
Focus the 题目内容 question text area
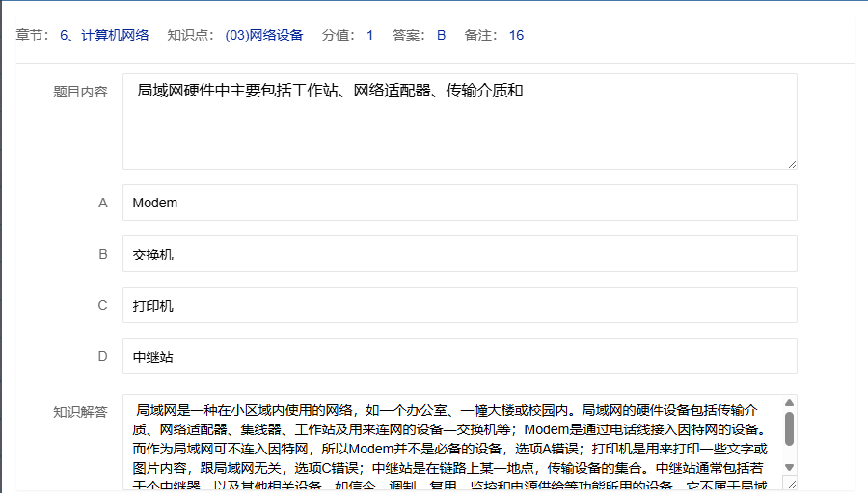point(459,122)
